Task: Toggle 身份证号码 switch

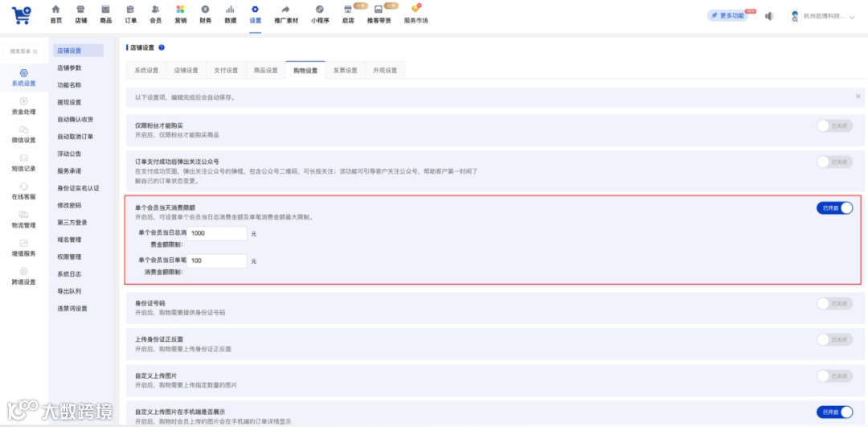Action: coord(835,303)
